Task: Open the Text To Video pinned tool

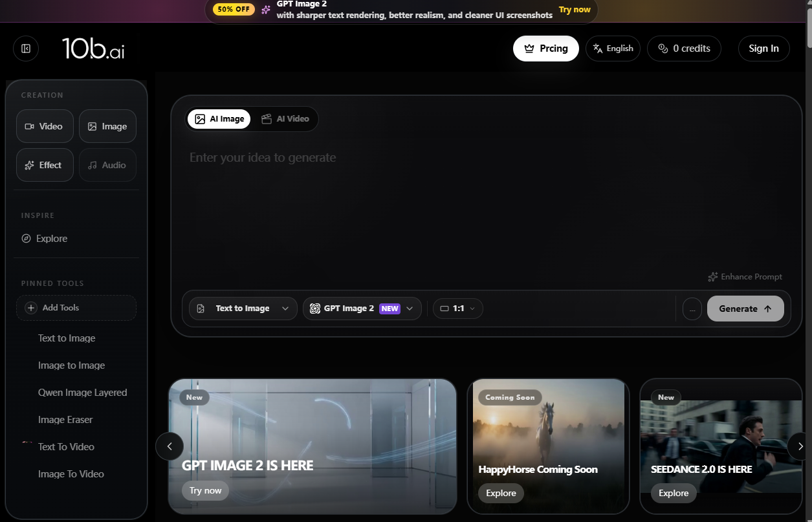Action: pyautogui.click(x=66, y=447)
